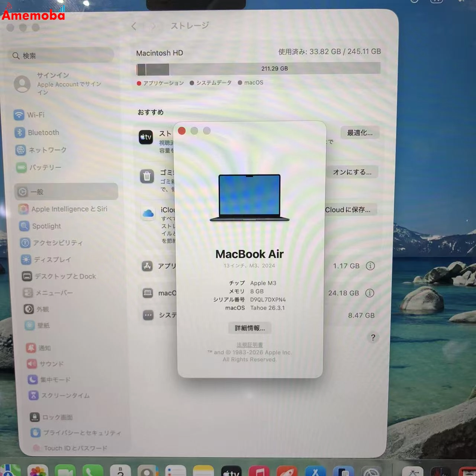Open help with the ? button
Screen dimensions: 476x476
(x=373, y=338)
